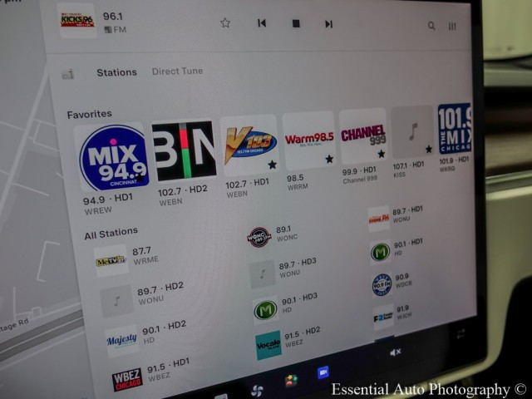Play 101.9 The Mix Chicago favorite

pos(455,129)
